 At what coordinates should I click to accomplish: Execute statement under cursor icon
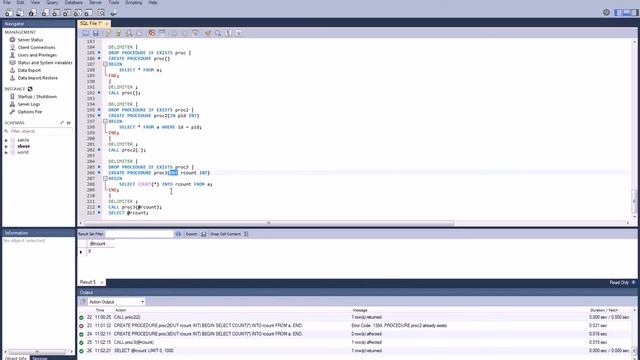(x=118, y=33)
